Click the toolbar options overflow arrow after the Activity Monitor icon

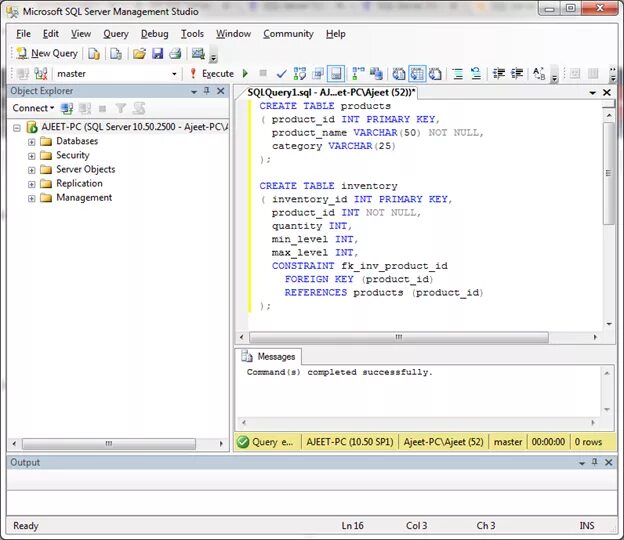pos(213,56)
